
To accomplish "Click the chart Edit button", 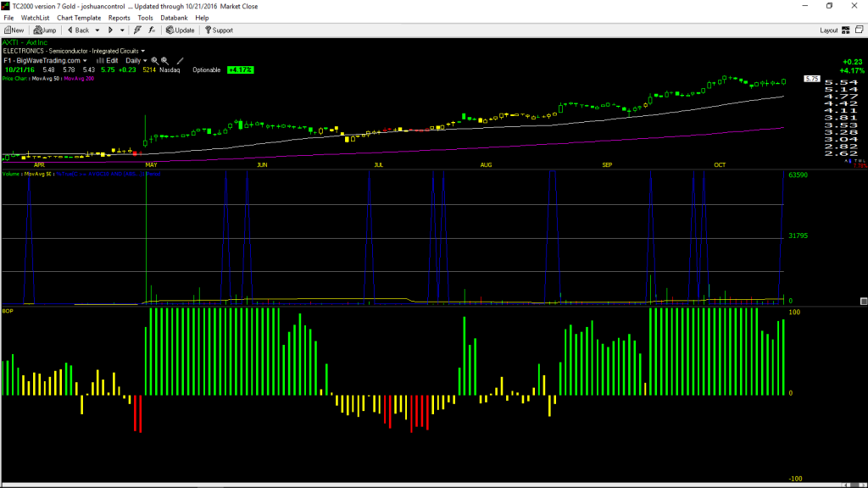I will (x=108, y=61).
